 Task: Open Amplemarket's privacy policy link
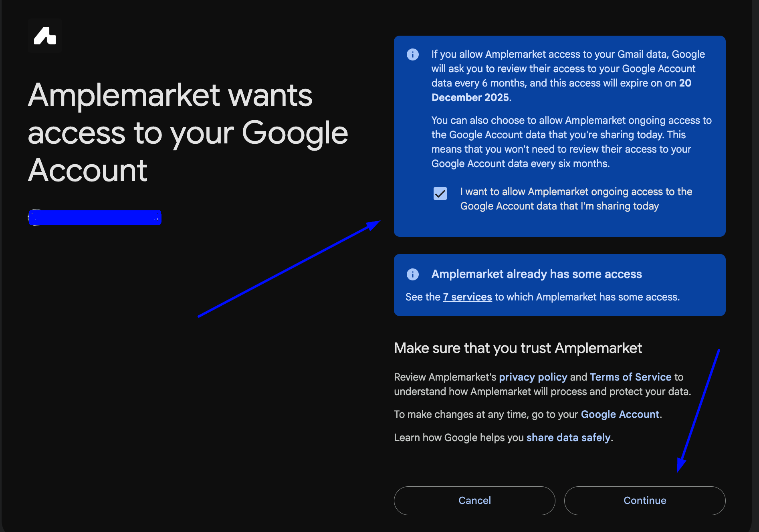click(x=533, y=377)
